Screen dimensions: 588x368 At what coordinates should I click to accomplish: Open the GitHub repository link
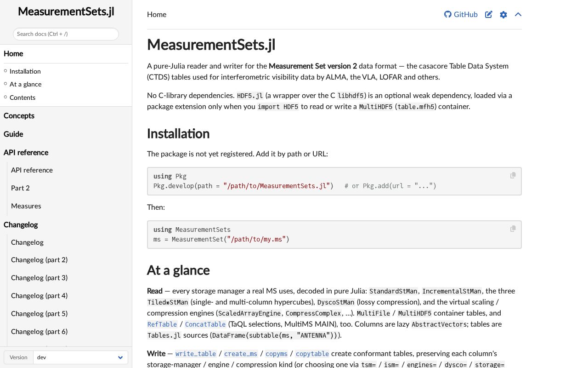[x=461, y=14]
